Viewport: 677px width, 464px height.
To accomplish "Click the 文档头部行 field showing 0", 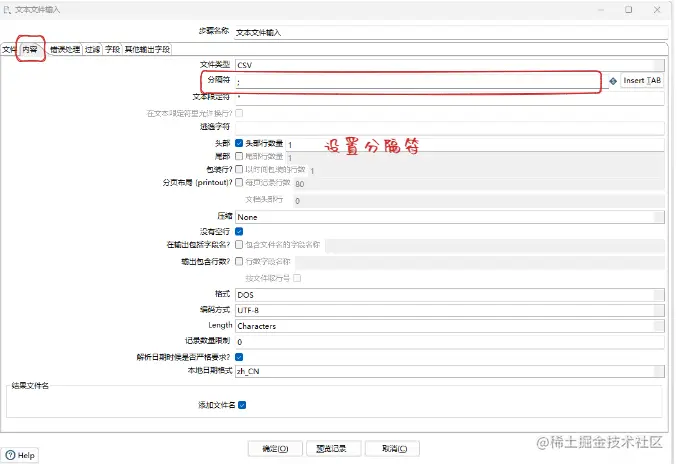I will point(479,201).
